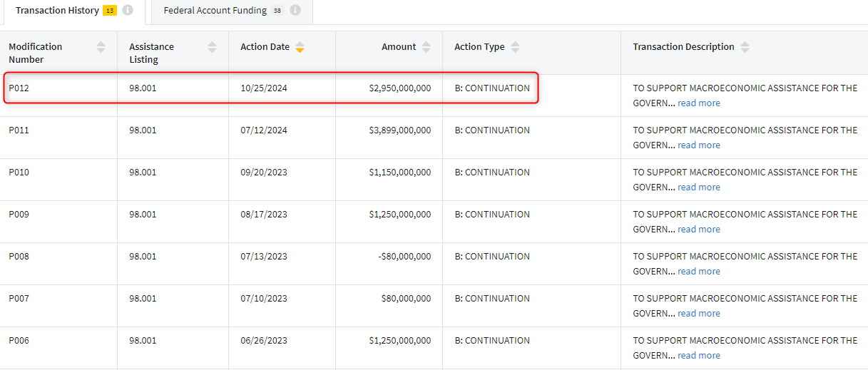Click B: CONTINUATION in row P011
The image size is (868, 370).
coord(492,130)
